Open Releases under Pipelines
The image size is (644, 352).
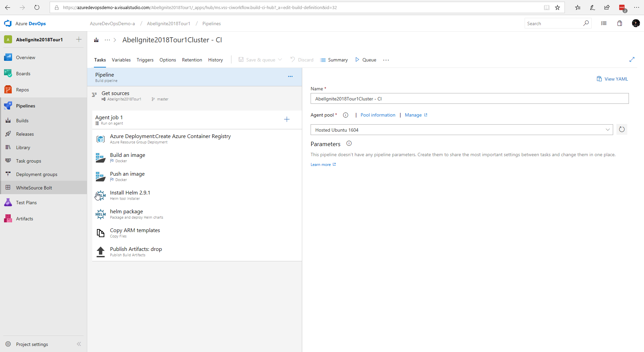[25, 134]
